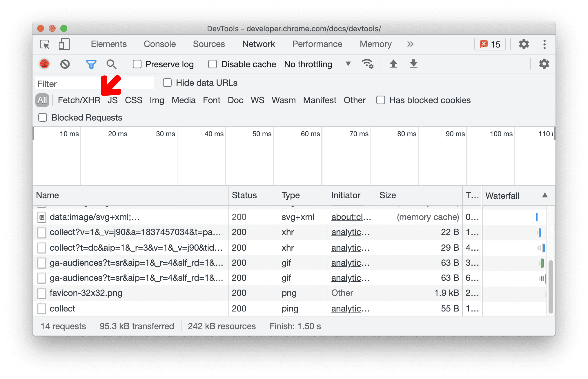Enable the Blocked Requests checkbox
588x379 pixels.
click(x=41, y=118)
